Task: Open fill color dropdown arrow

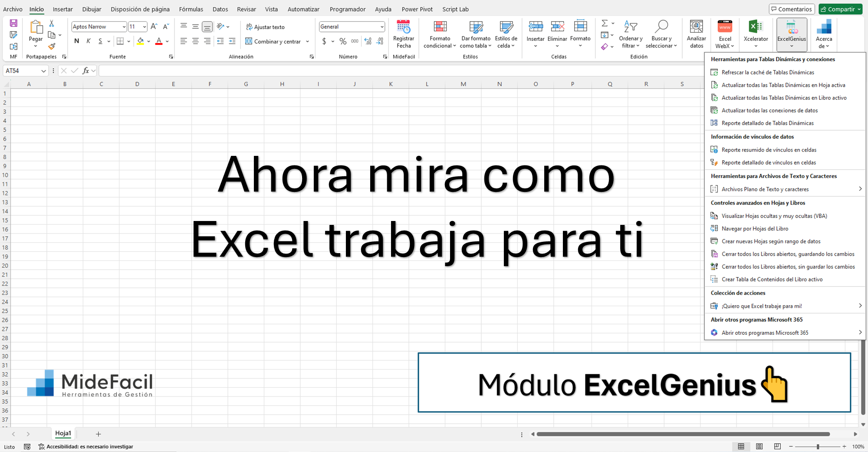Action: [148, 42]
